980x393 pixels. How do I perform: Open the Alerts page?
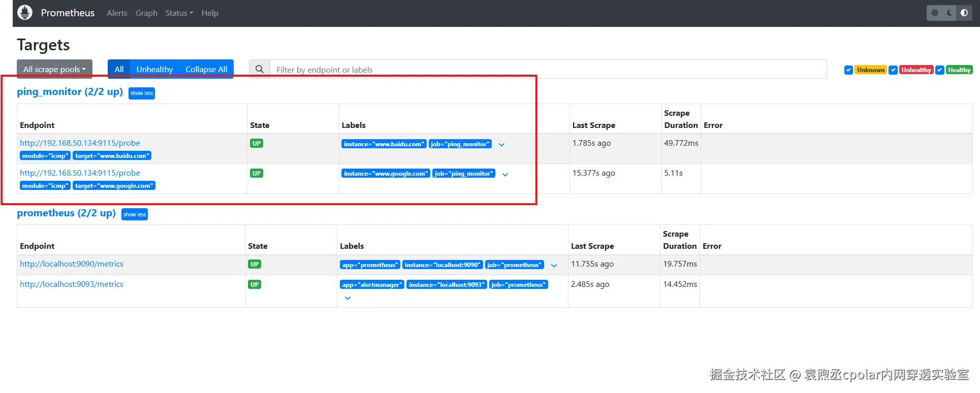(x=117, y=13)
